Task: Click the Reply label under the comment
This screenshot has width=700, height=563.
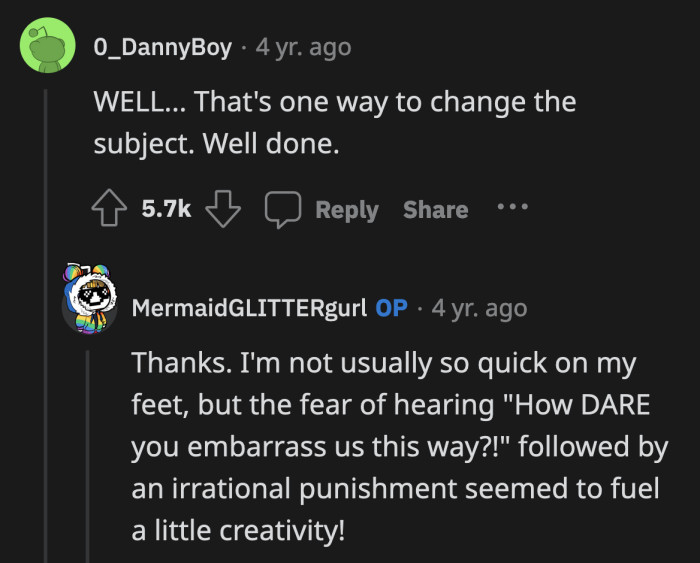Action: 346,210
